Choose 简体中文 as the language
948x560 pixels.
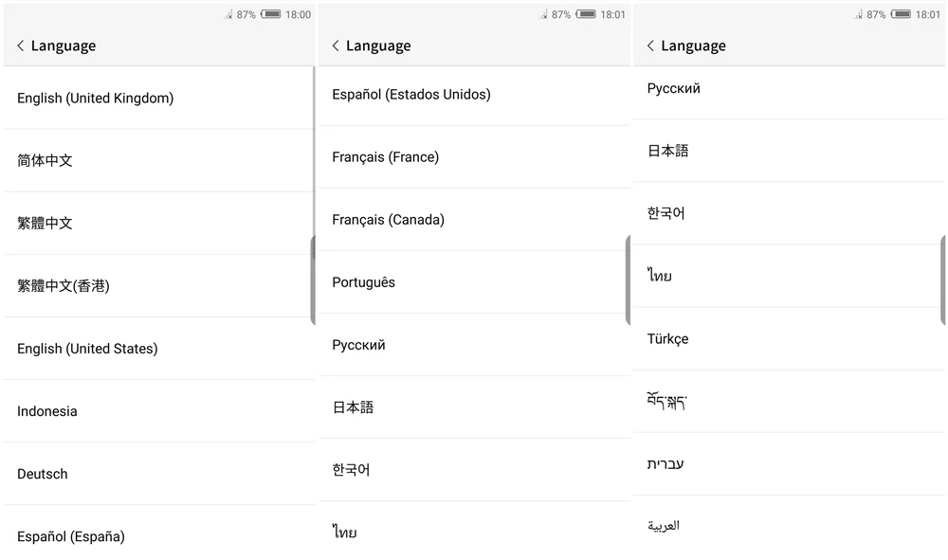45,160
